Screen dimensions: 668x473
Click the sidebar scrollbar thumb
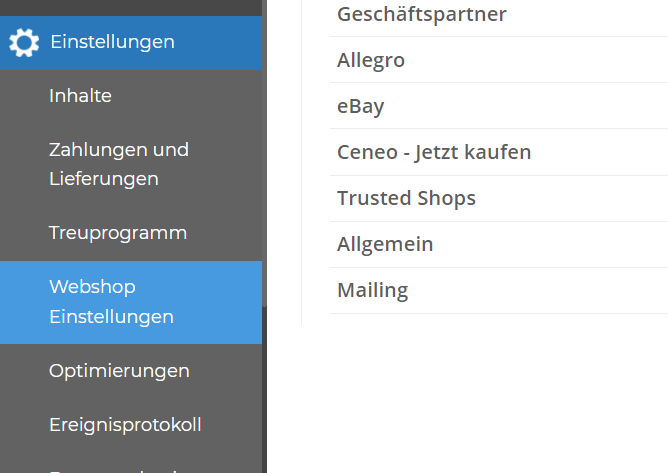pyautogui.click(x=265, y=150)
